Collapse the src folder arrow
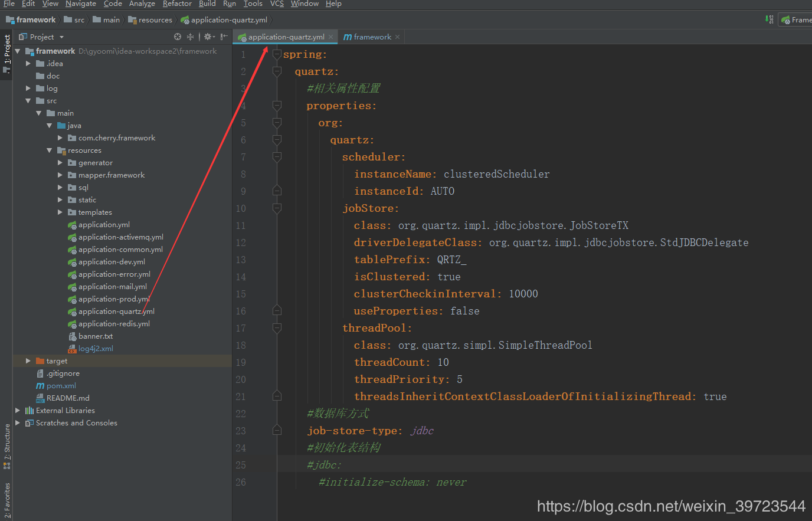 click(x=28, y=101)
